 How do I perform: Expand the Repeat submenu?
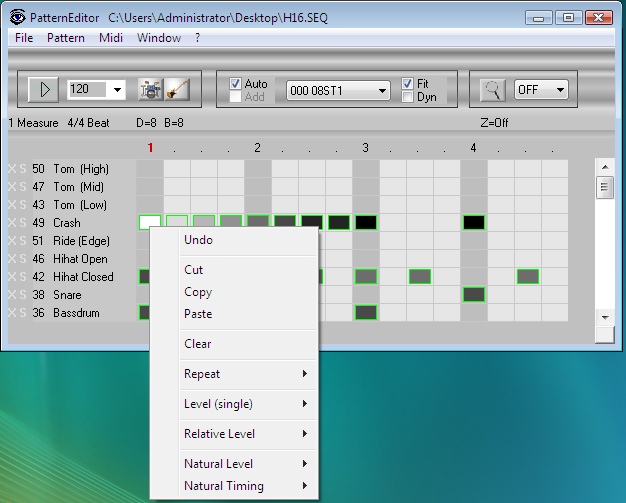(248, 374)
